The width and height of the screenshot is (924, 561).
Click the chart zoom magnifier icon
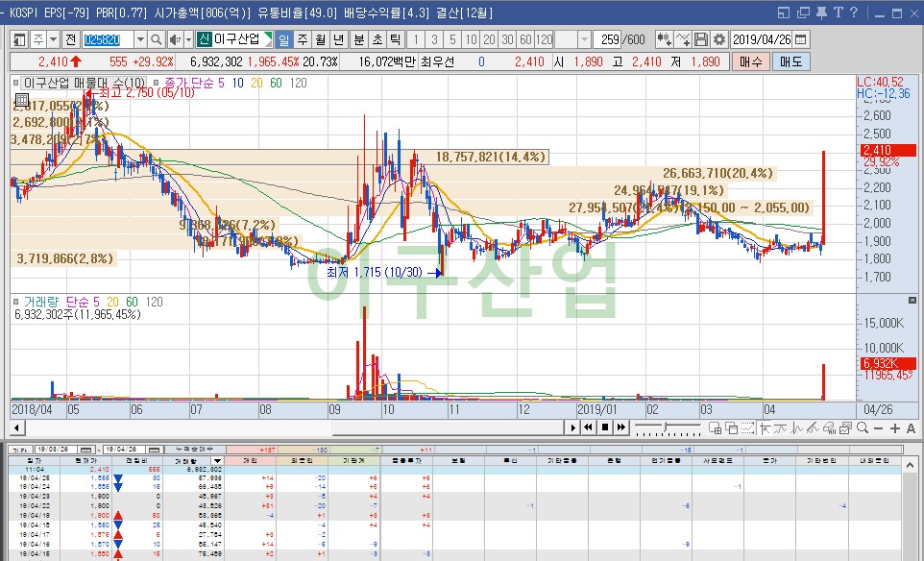point(863,427)
